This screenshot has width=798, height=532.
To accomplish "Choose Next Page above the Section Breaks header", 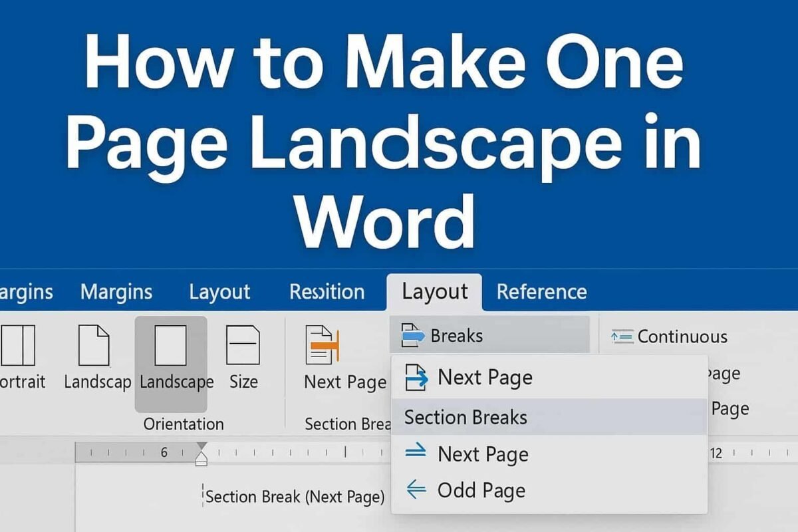I will tap(485, 378).
